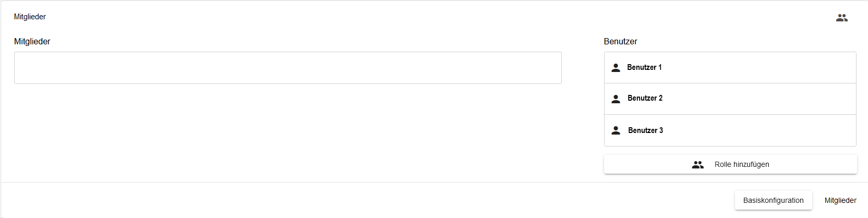The image size is (868, 218).
Task: Click the Mitglieder panel title at top
Action: point(30,17)
